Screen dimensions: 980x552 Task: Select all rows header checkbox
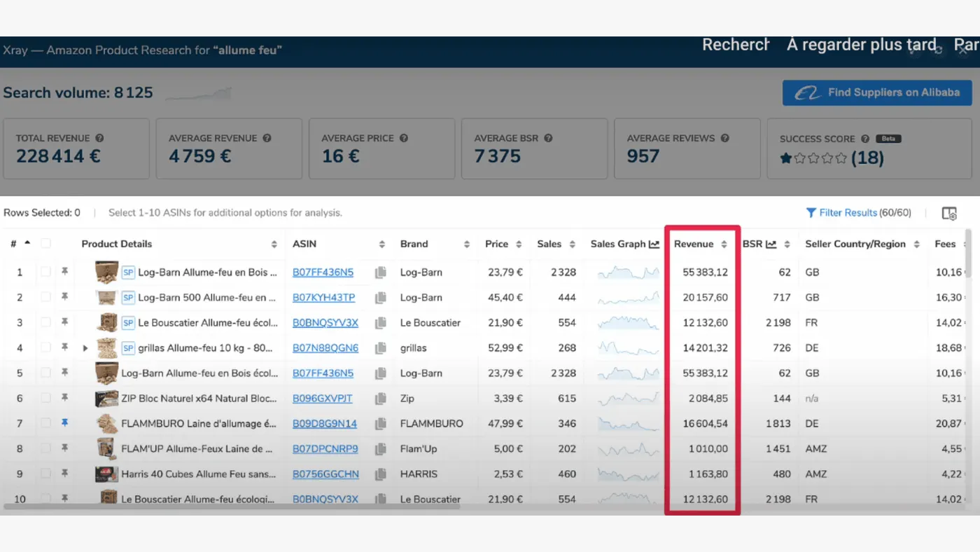coord(45,244)
